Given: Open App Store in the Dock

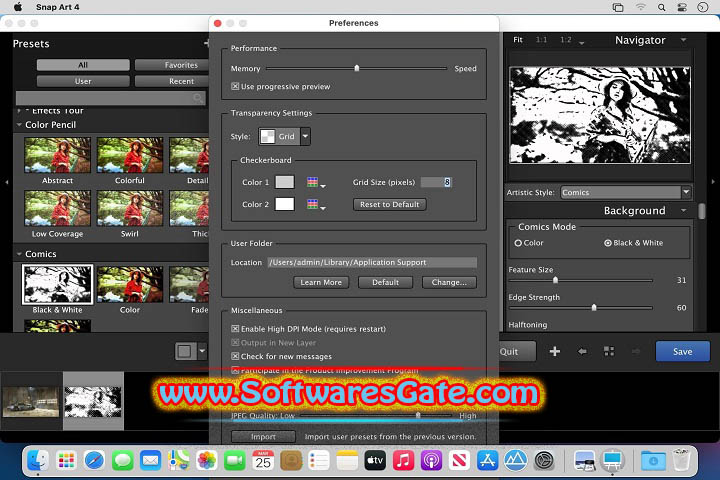Looking at the screenshot, I should point(487,460).
